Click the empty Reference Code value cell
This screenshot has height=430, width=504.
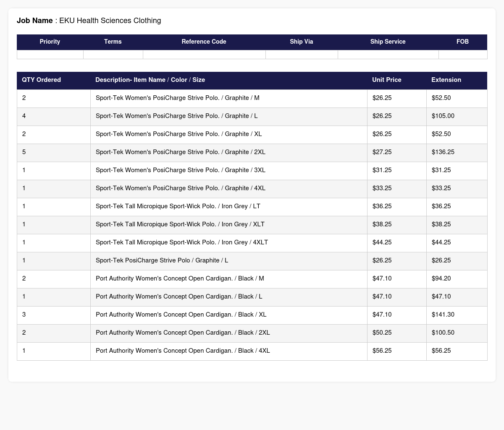click(x=204, y=55)
